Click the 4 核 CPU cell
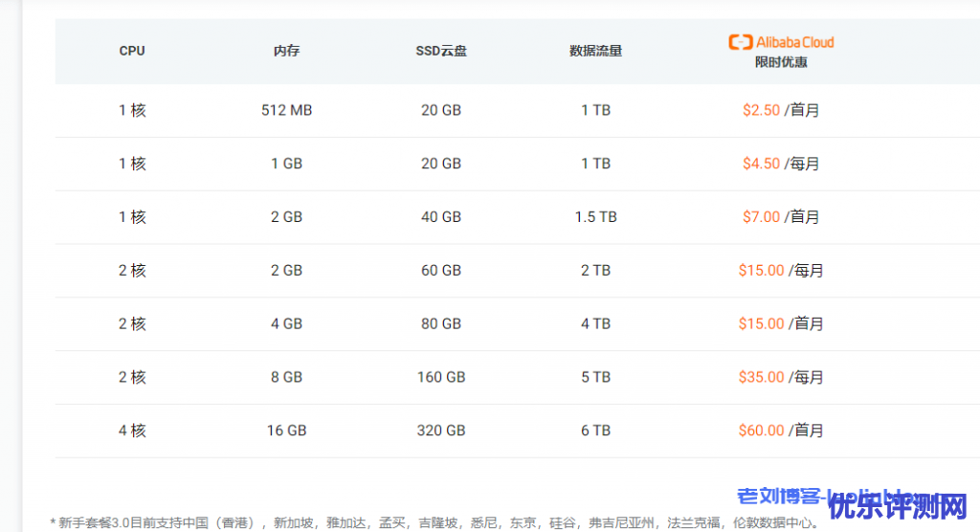This screenshot has height=532, width=980. coord(132,431)
